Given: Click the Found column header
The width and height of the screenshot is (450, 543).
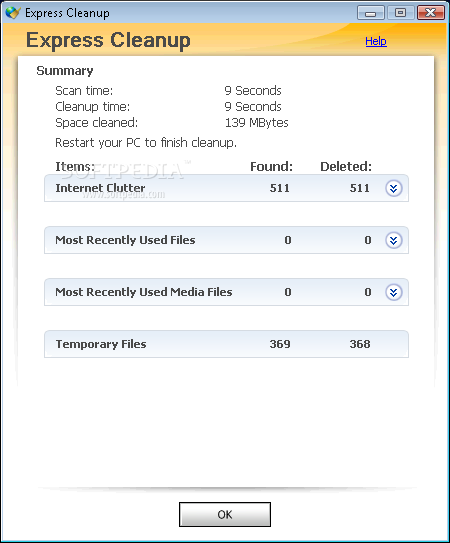Looking at the screenshot, I should point(272,167).
